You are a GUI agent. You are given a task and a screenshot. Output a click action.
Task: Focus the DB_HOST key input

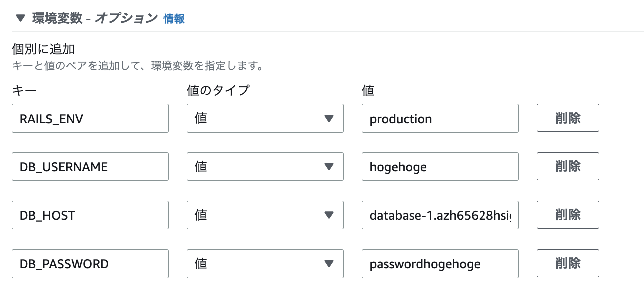tap(90, 215)
